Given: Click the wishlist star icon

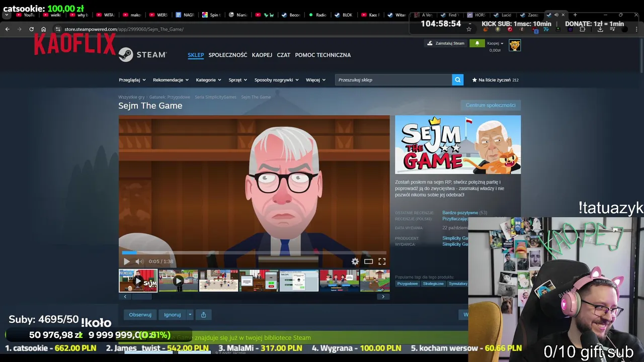Looking at the screenshot, I should 474,80.
